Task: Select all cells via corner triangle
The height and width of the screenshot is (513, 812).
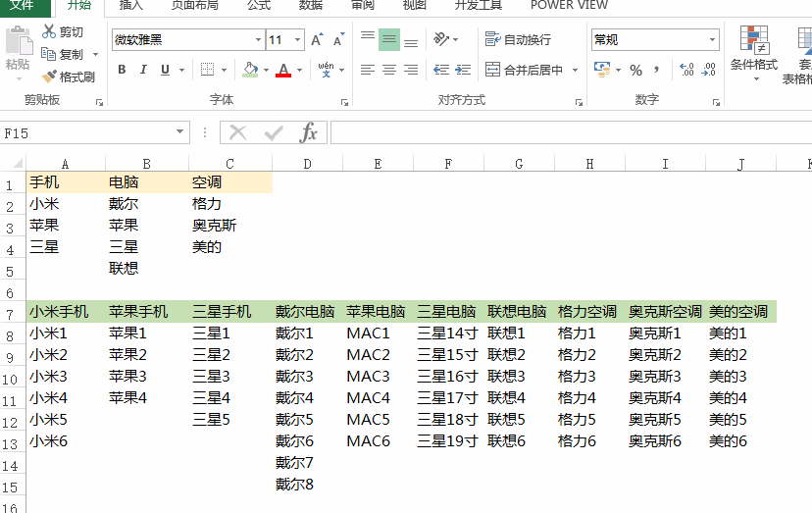Action: (x=17, y=163)
